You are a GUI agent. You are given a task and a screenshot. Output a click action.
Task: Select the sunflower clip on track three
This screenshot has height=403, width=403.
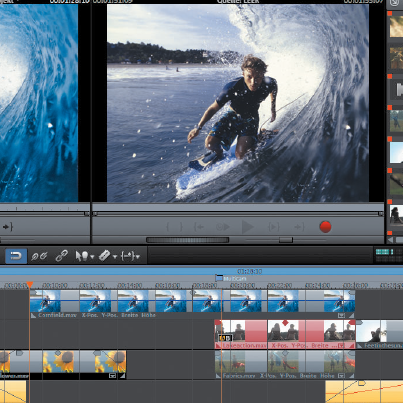[63, 364]
